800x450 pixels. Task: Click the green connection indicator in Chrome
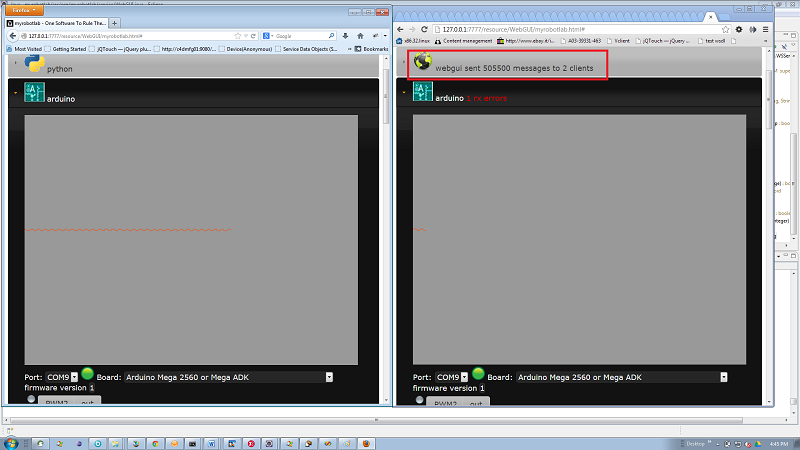pos(478,373)
